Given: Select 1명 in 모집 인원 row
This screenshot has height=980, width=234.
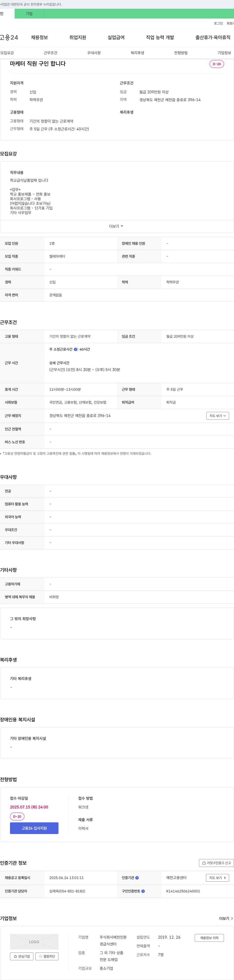Looking at the screenshot, I should point(52,244).
